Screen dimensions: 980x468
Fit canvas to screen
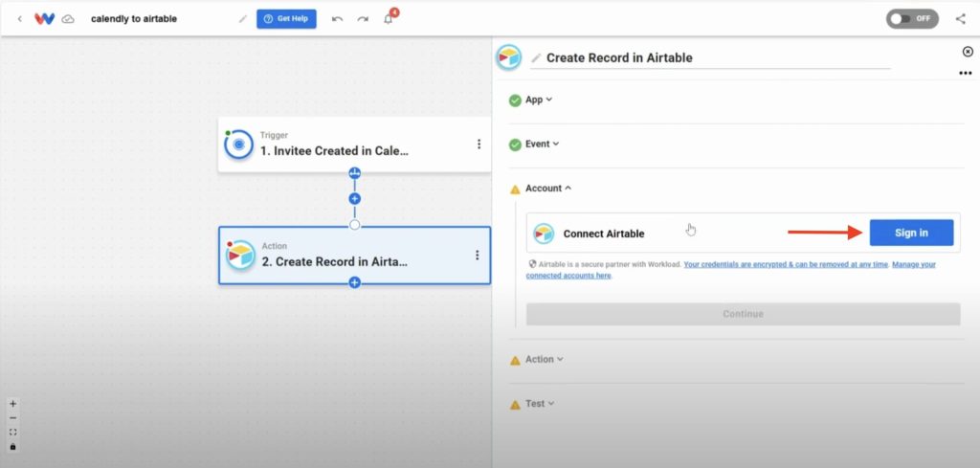coord(13,433)
